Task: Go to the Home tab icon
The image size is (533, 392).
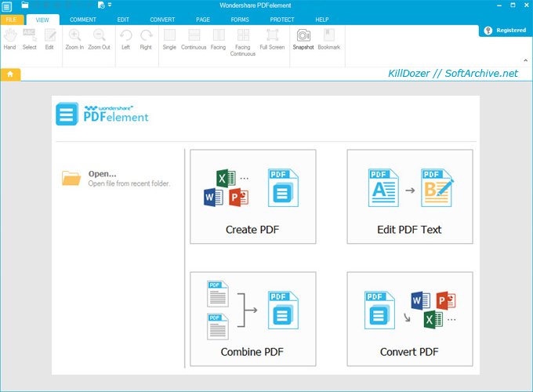Action: coord(10,74)
